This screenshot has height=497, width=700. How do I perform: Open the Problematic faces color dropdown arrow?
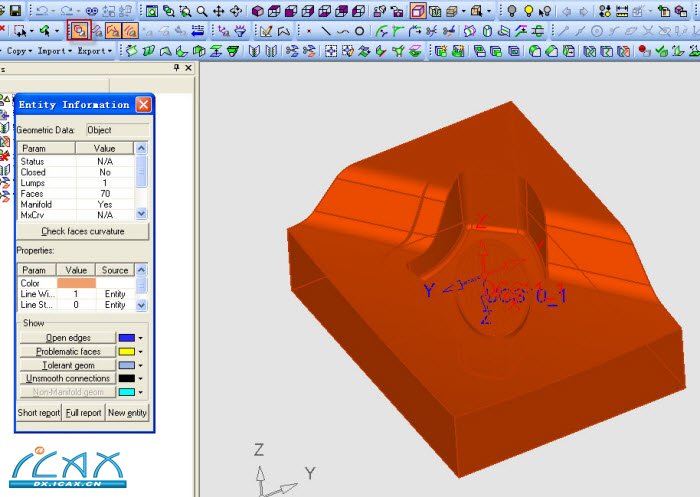tap(141, 352)
